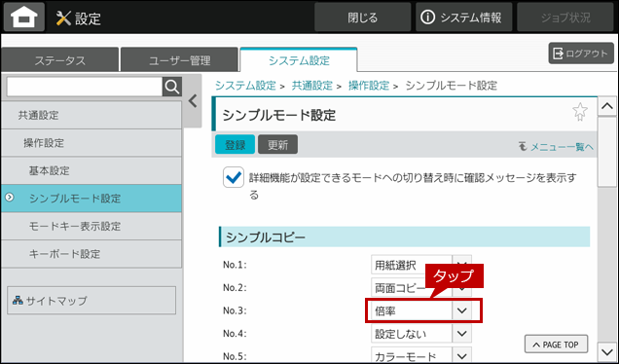
Task: Open 基本設定 in the sidebar
Action: tap(91, 170)
